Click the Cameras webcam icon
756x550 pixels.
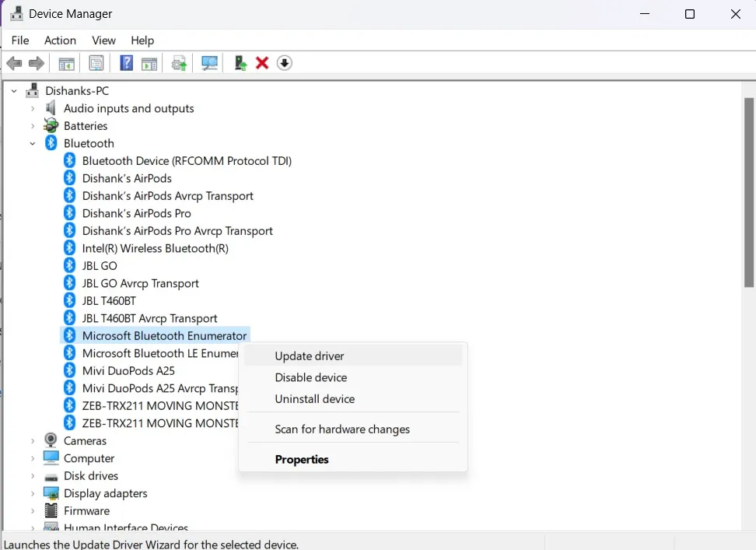51,440
